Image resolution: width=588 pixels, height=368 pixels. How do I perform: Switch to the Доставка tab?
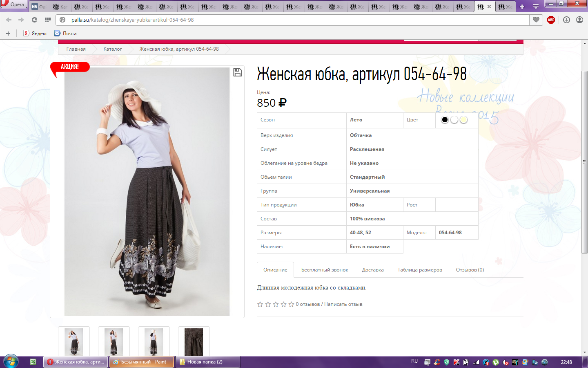point(372,270)
